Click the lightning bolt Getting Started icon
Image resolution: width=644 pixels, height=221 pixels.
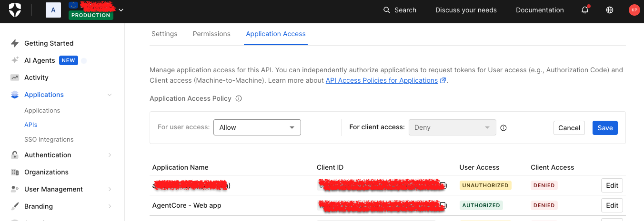point(15,43)
